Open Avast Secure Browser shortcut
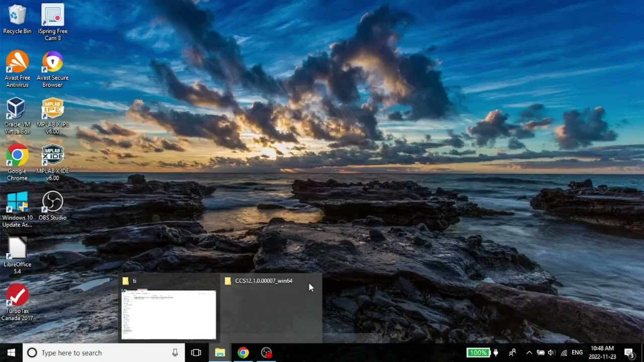This screenshot has height=362, width=644. point(52,69)
